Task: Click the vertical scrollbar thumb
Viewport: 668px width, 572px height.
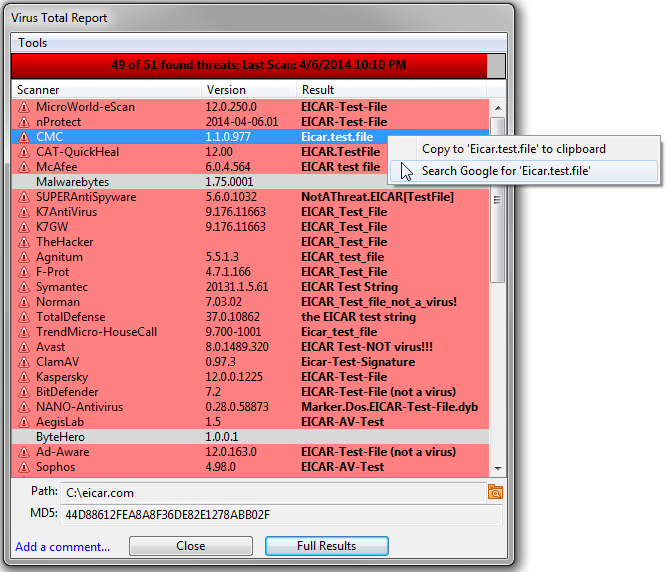Action: pos(498,200)
